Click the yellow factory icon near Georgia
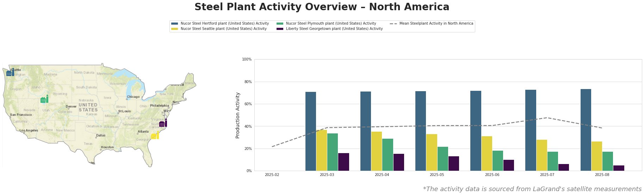 [x=155, y=135]
